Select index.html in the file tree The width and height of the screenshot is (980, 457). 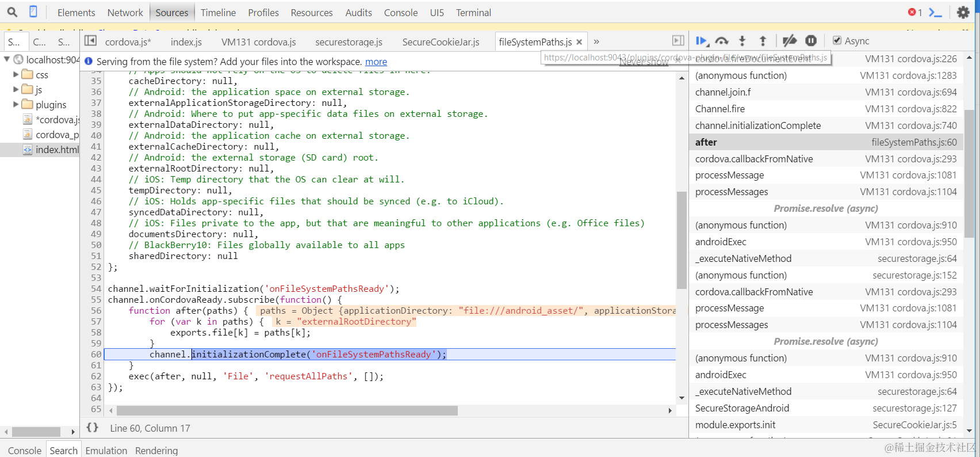pos(57,150)
